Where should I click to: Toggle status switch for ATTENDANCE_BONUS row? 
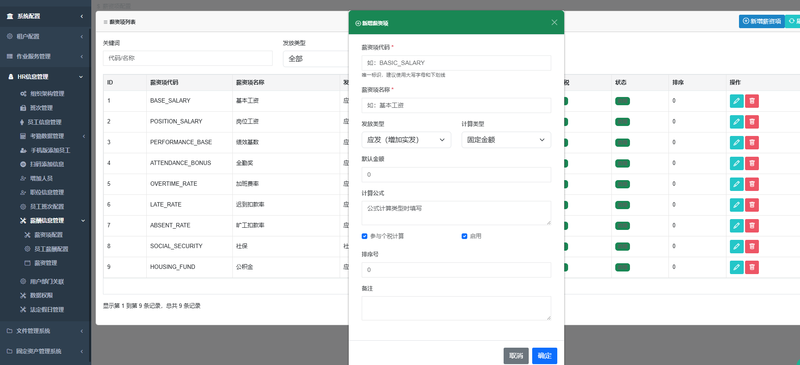tap(622, 163)
